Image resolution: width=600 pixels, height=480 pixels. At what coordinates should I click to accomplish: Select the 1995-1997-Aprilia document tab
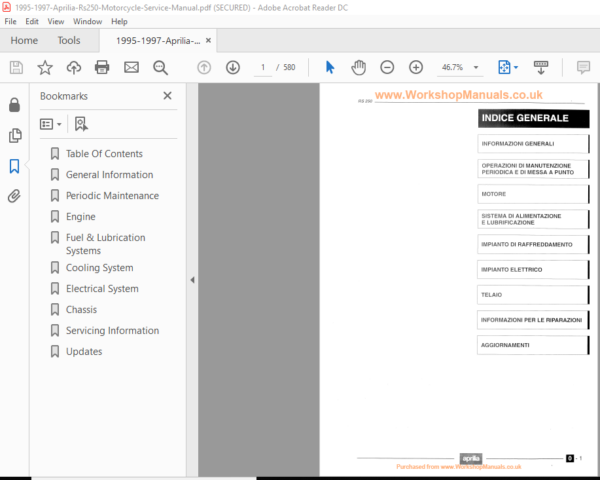[x=158, y=41]
